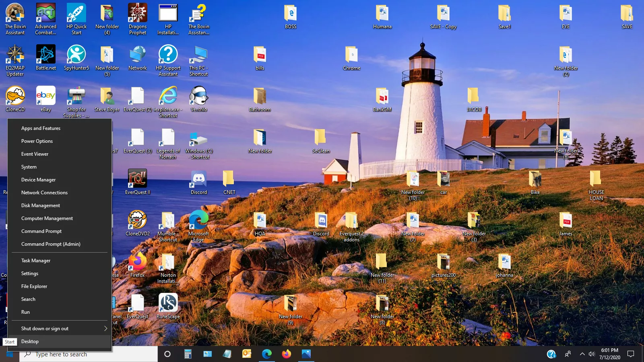Open the eBay desktop shortcut
This screenshot has height=362, width=644.
click(46, 96)
